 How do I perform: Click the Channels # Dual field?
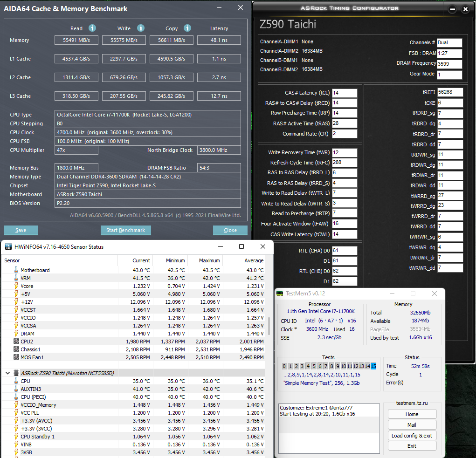(x=449, y=43)
